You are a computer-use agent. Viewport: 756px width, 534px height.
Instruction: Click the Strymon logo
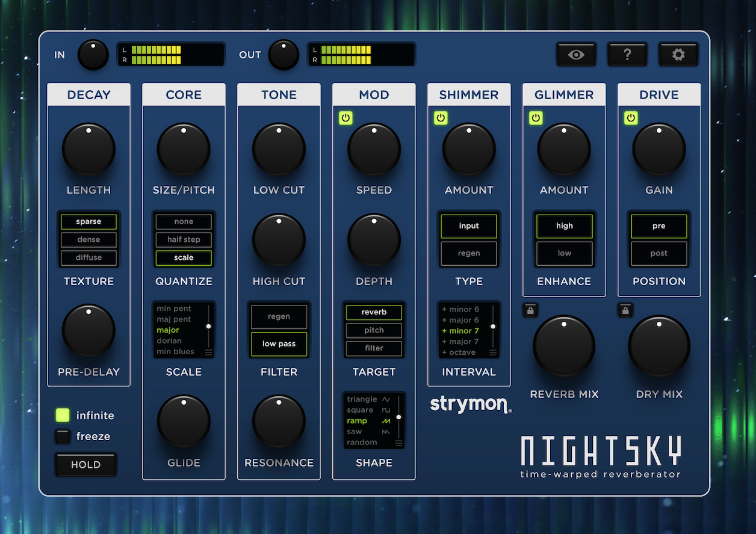[469, 404]
